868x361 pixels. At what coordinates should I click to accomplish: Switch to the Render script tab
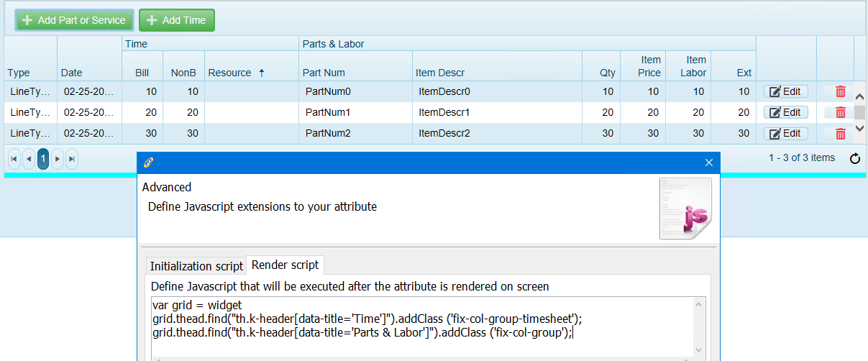click(285, 265)
